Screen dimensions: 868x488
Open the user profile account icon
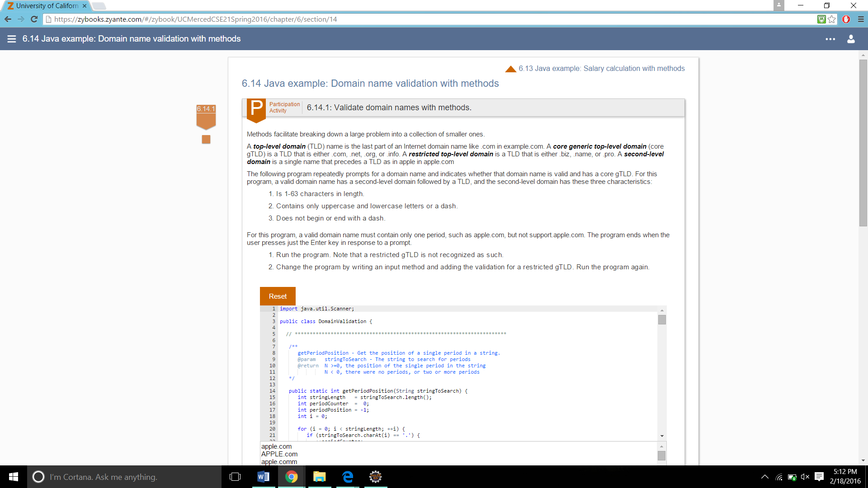coord(851,39)
